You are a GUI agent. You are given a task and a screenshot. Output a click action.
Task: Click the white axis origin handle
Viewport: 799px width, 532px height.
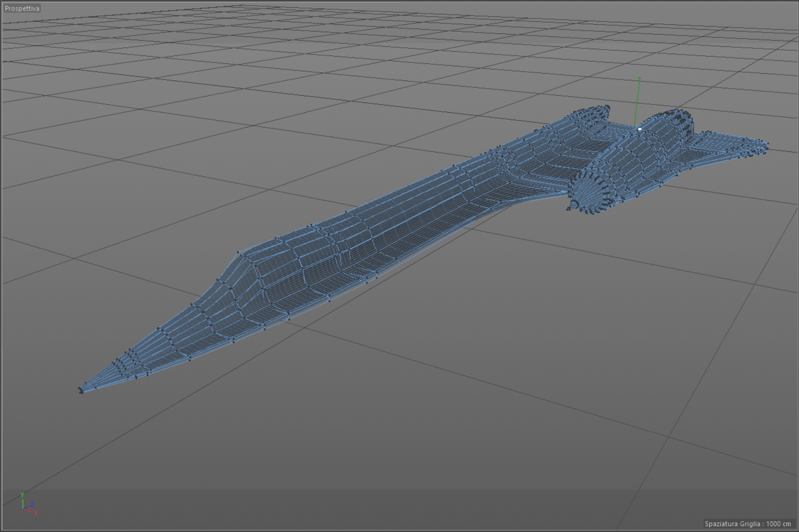[639, 129]
